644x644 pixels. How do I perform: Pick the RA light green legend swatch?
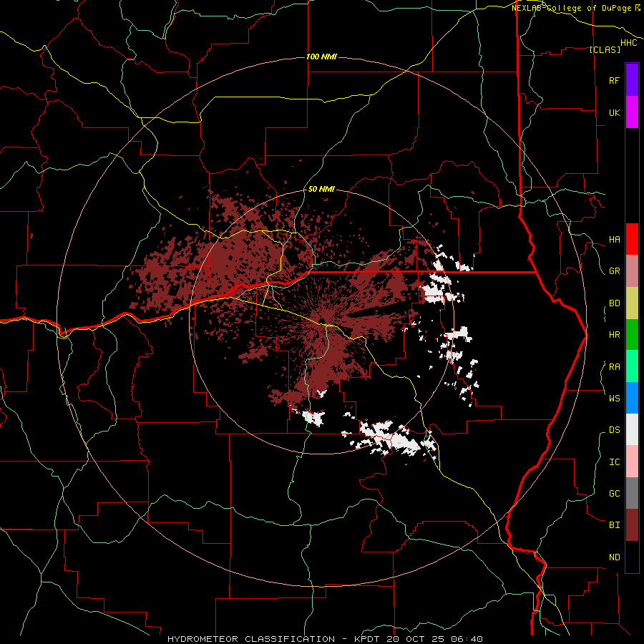coord(632,366)
